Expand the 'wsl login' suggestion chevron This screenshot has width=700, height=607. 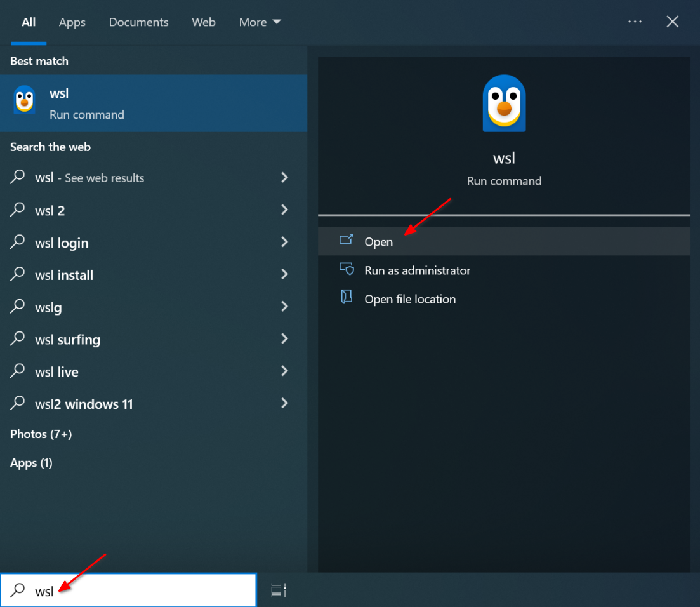[284, 242]
